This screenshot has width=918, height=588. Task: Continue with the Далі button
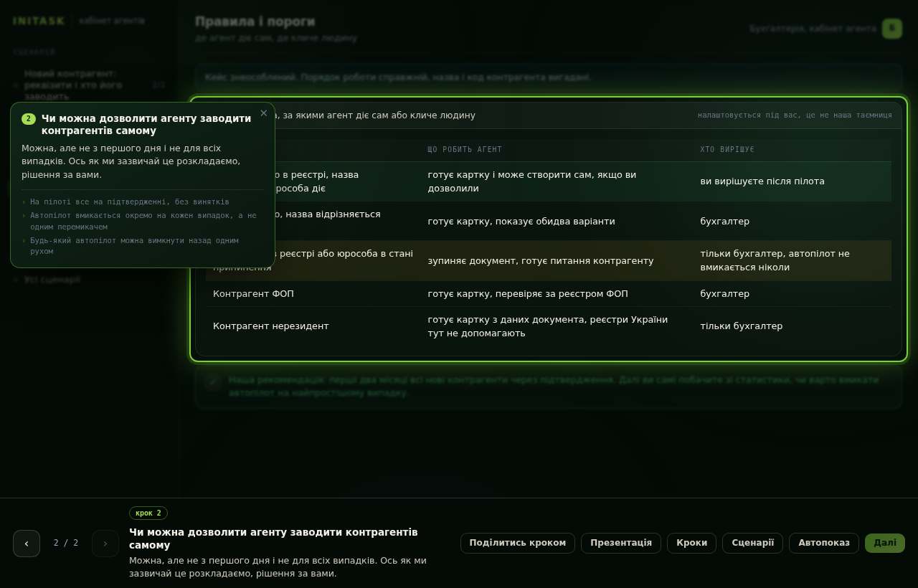885,543
